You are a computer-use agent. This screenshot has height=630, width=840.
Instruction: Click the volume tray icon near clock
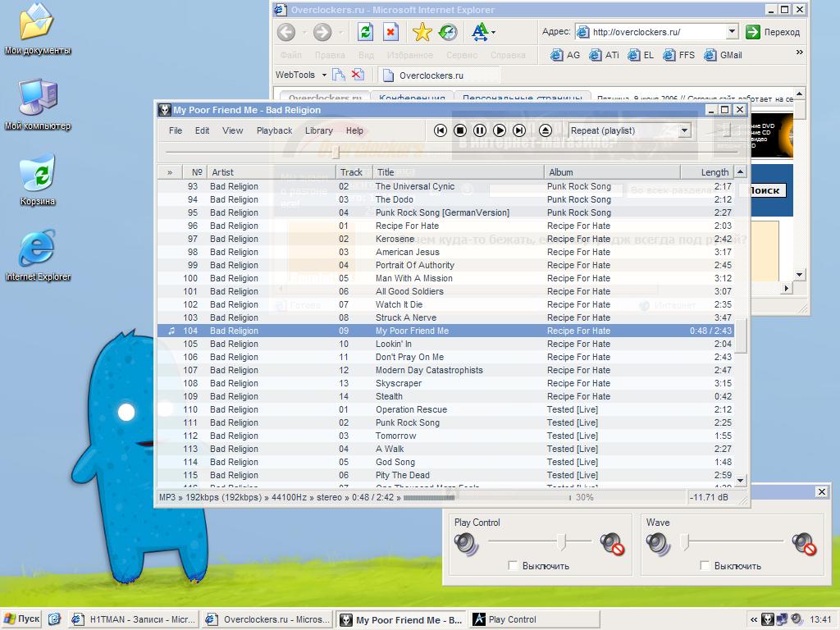(797, 619)
